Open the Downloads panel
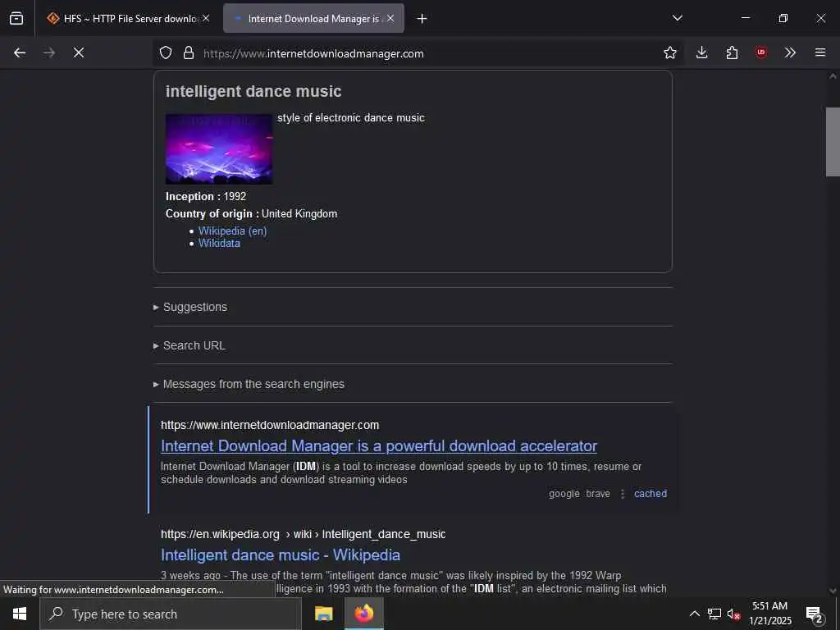 702,52
